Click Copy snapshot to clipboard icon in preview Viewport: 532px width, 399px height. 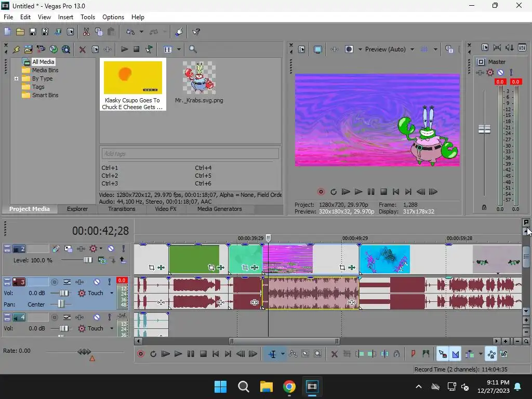pyautogui.click(x=449, y=49)
